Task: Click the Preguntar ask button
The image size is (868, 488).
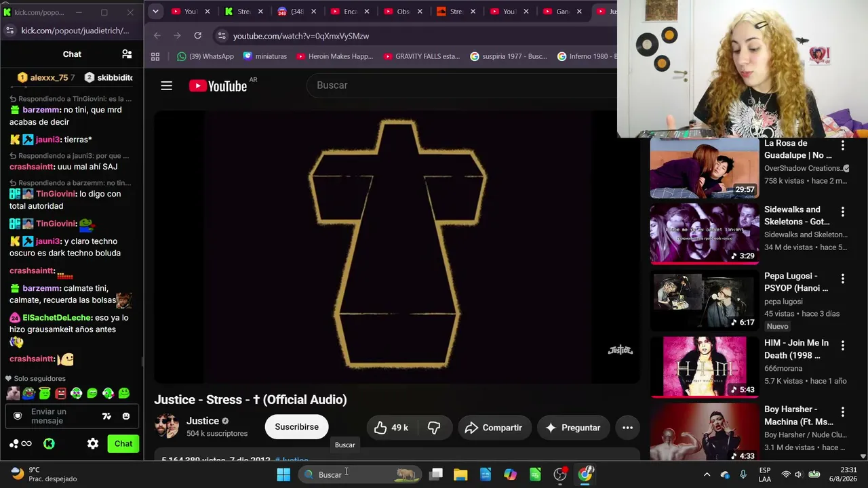Action: [574, 428]
